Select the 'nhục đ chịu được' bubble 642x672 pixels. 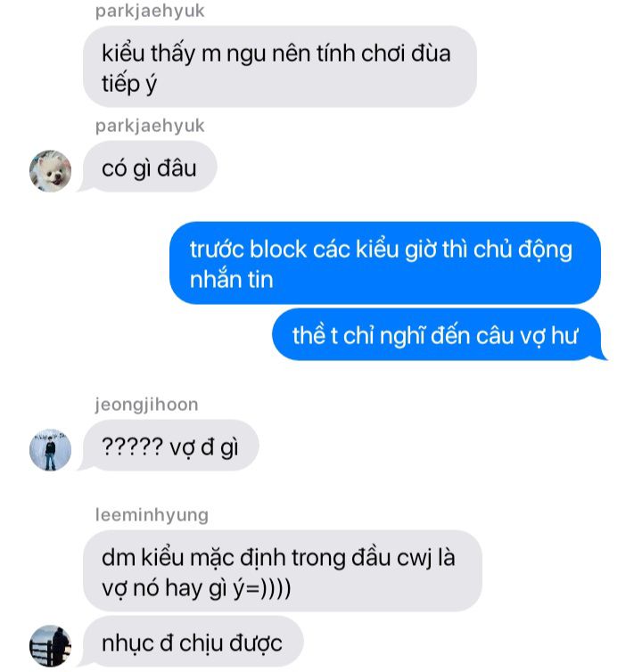click(x=193, y=642)
